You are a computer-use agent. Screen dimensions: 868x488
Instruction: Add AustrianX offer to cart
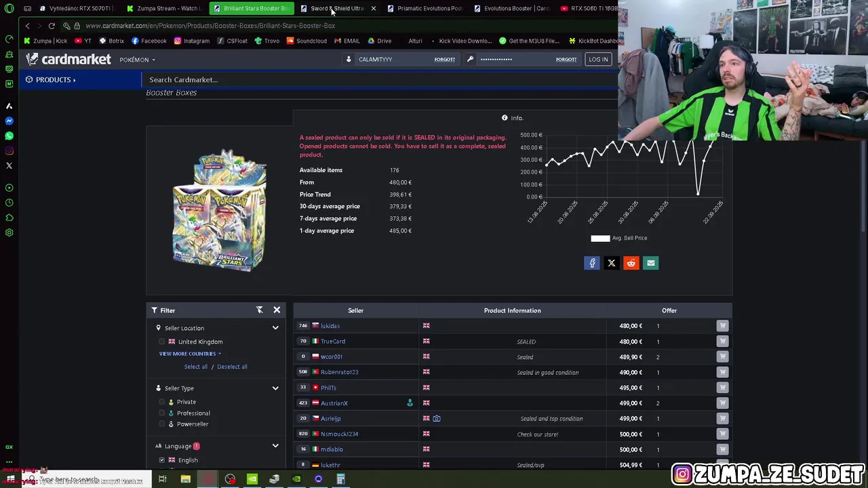[722, 403]
